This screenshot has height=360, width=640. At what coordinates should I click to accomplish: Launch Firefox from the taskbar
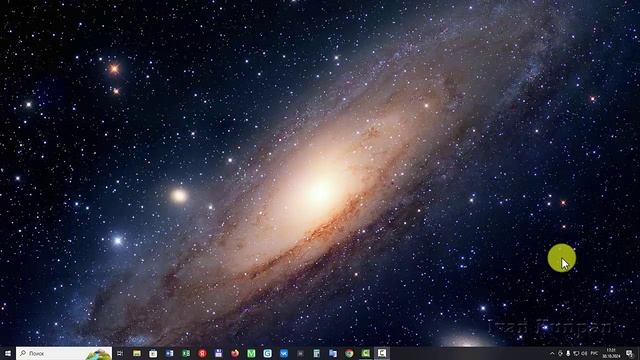pyautogui.click(x=235, y=353)
